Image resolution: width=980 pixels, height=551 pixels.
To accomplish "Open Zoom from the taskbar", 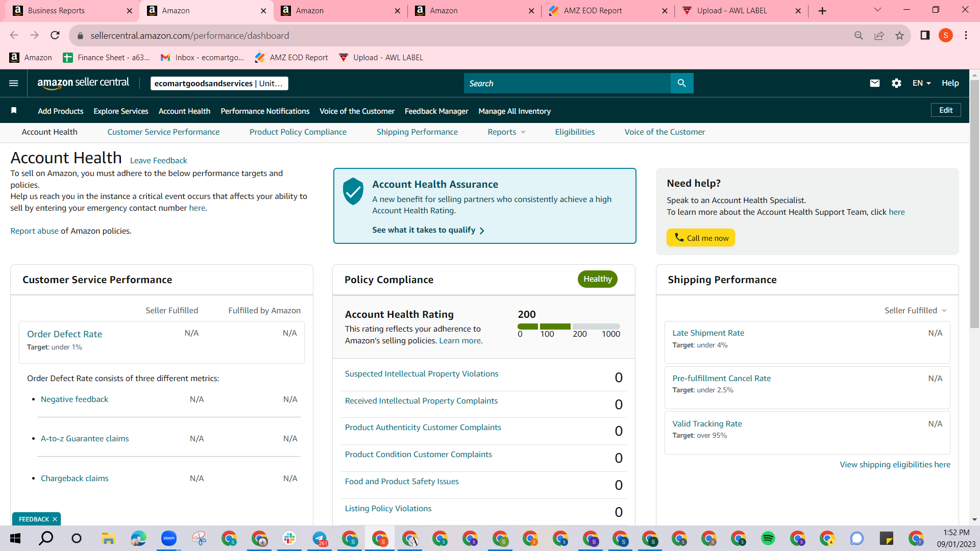I will [168, 538].
